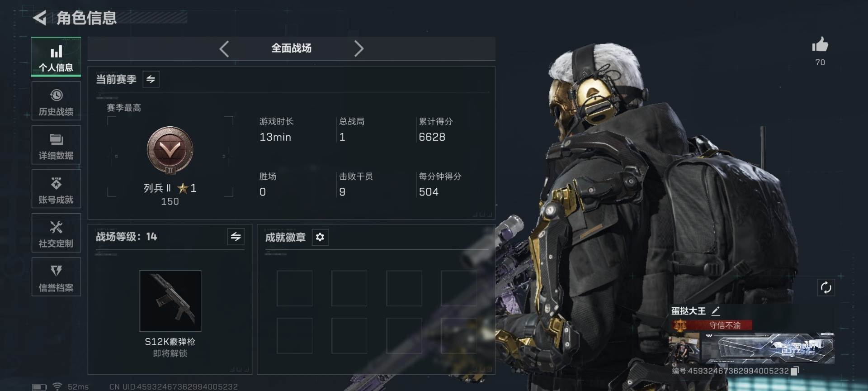Rotate character model with the refresh icon
The image size is (868, 391).
point(826,287)
